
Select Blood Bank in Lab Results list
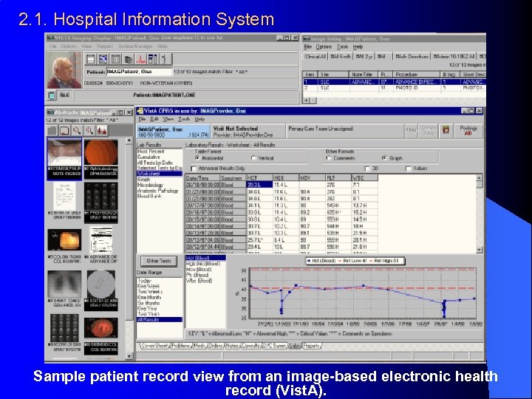coord(149,196)
